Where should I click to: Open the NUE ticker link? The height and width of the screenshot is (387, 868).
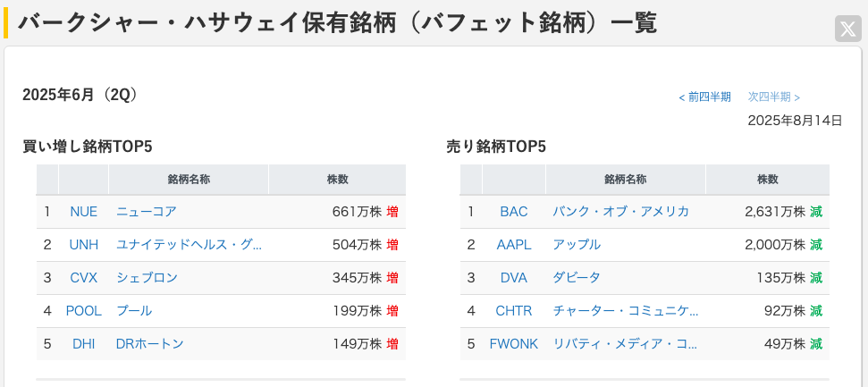[x=83, y=212]
